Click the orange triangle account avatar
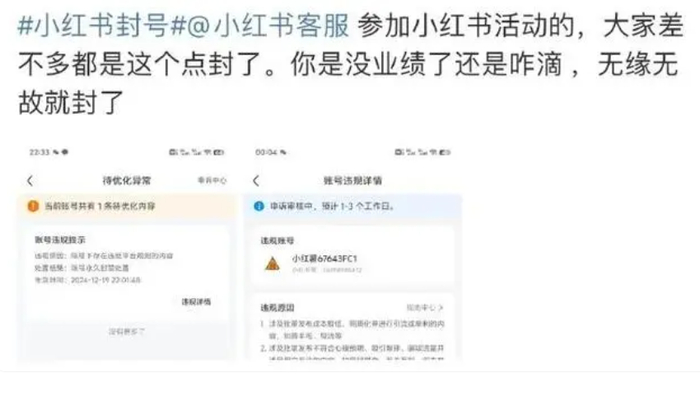Image resolution: width=700 pixels, height=401 pixels. (x=272, y=264)
